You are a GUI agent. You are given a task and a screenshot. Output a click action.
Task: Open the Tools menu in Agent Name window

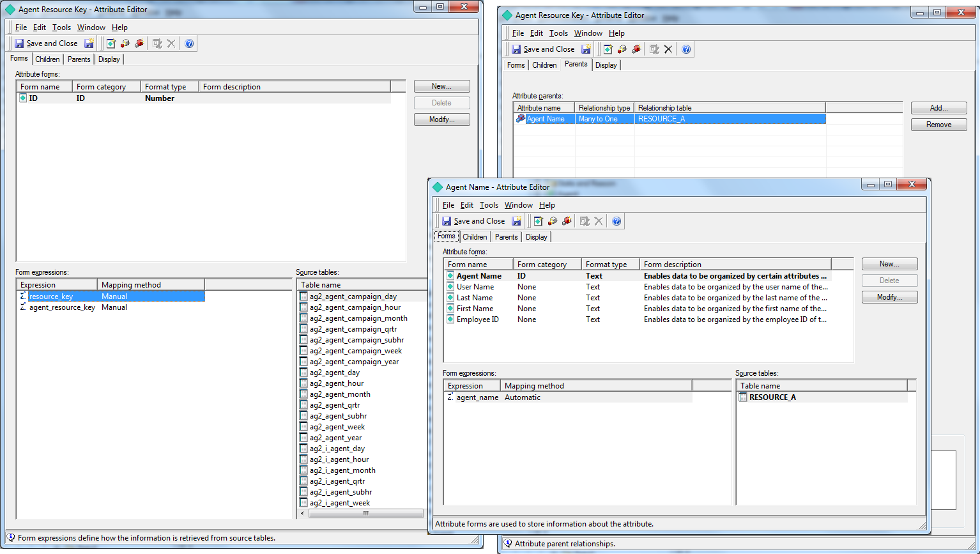489,205
